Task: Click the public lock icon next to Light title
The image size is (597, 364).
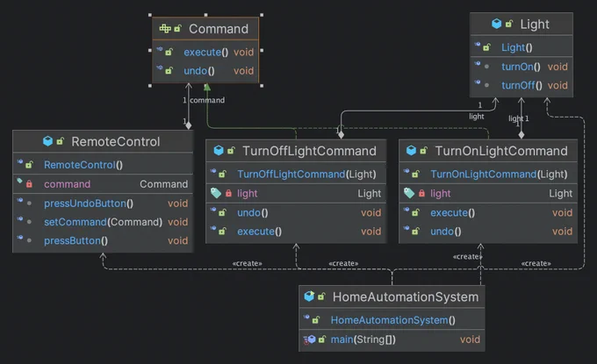Action: [x=509, y=24]
